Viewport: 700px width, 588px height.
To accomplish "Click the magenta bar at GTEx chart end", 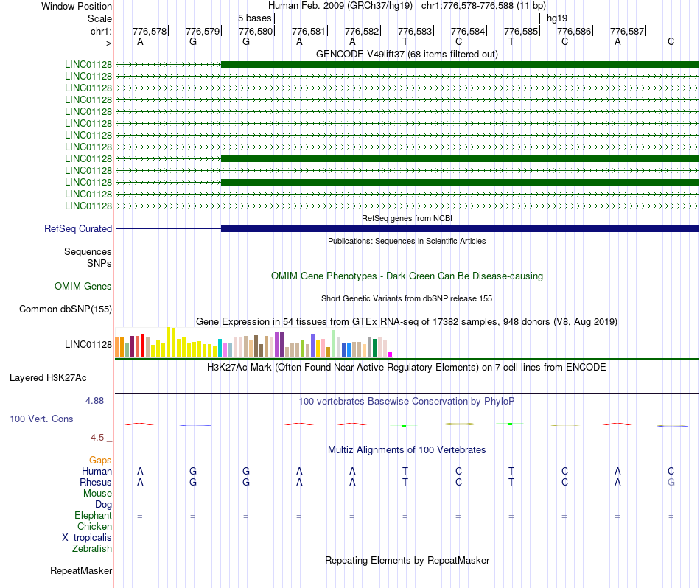I will click(x=391, y=355).
